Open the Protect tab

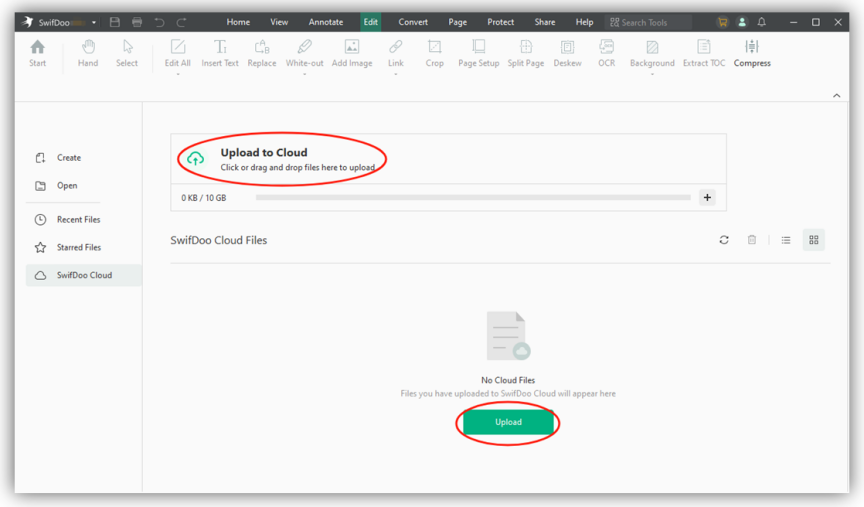point(500,22)
